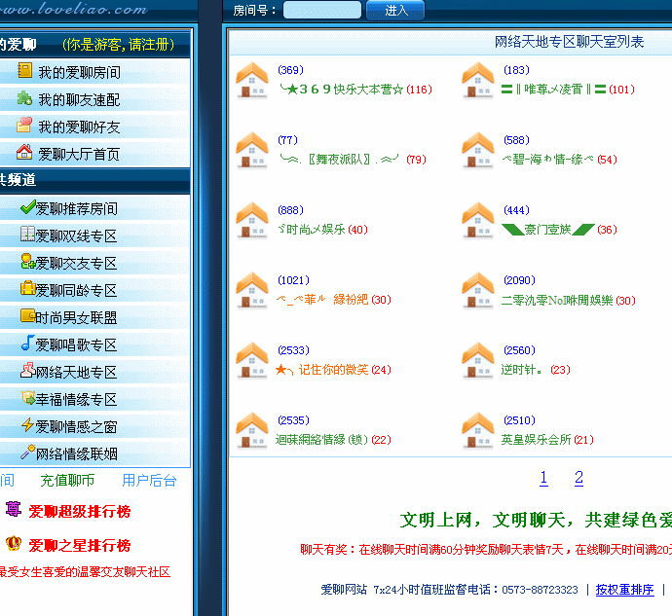Open the 充值聊币 link

67,481
